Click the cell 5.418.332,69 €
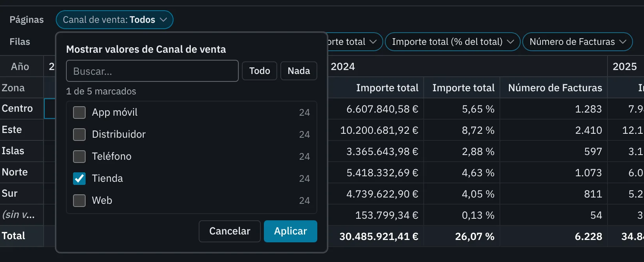The height and width of the screenshot is (262, 644). [x=376, y=173]
